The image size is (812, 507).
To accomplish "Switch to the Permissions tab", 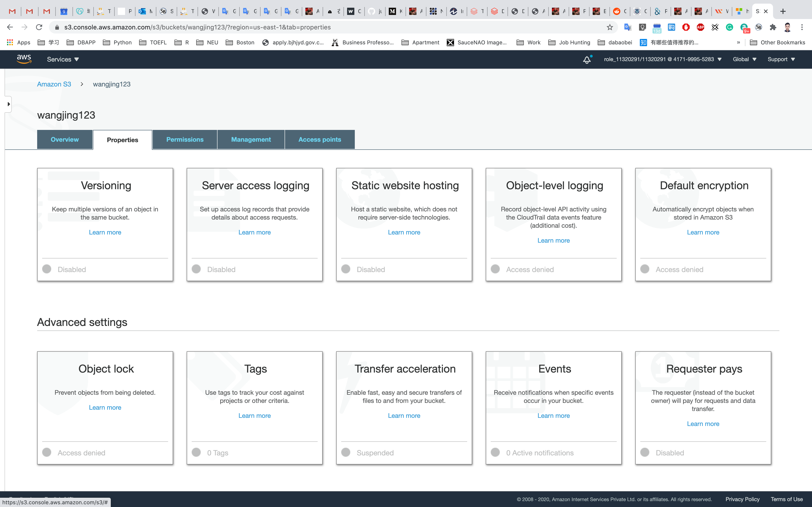I will [x=185, y=139].
